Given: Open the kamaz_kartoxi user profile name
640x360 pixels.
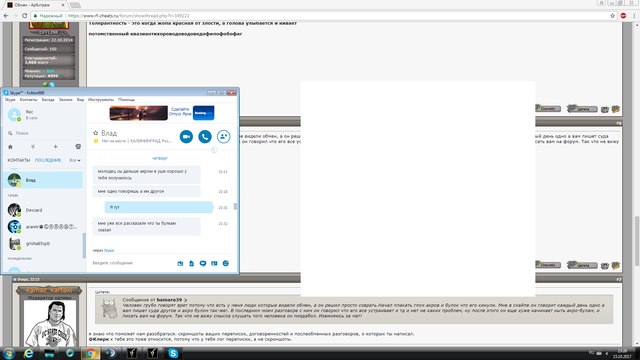Looking at the screenshot, I should tap(49, 290).
